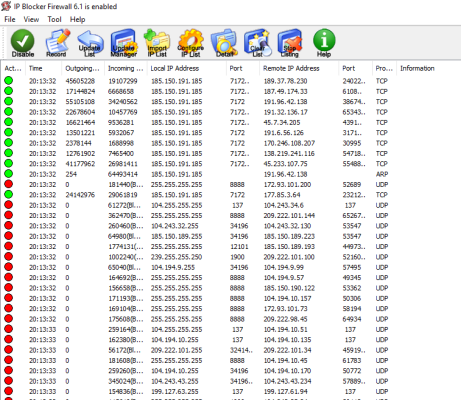The height and width of the screenshot is (400, 461).
Task: Click red status icon for row 209.222.101.144
Action: tap(9, 215)
